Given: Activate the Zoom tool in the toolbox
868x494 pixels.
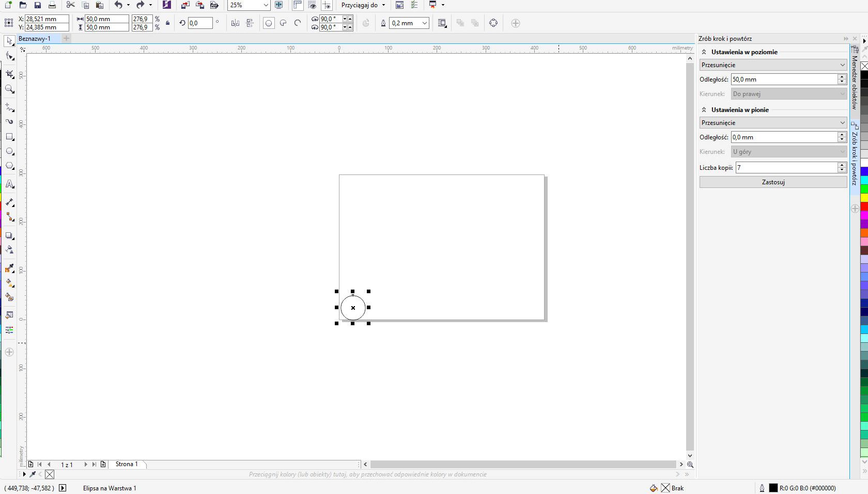Looking at the screenshot, I should click(9, 89).
